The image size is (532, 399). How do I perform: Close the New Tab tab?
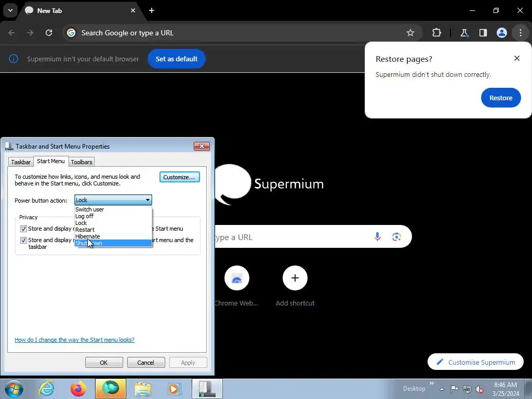(x=133, y=10)
